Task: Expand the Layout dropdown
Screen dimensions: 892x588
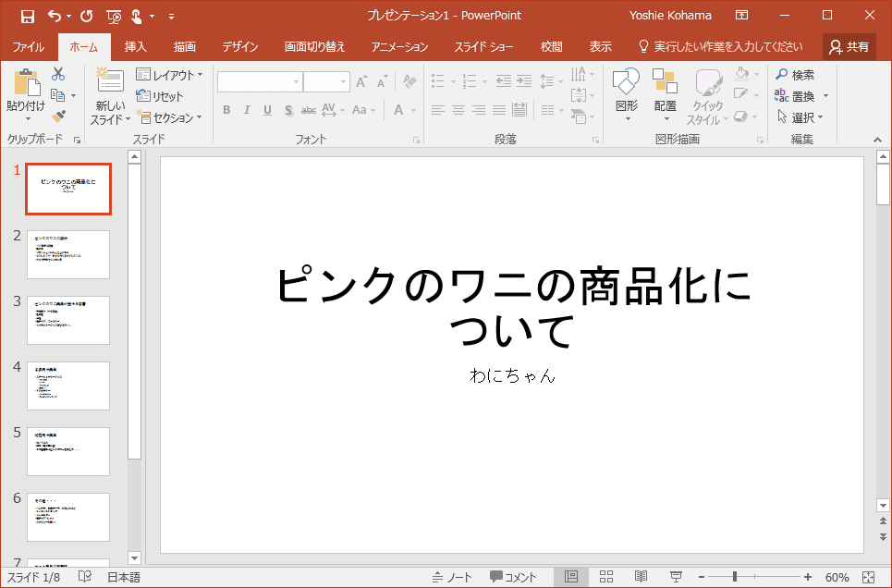Action: [x=169, y=75]
